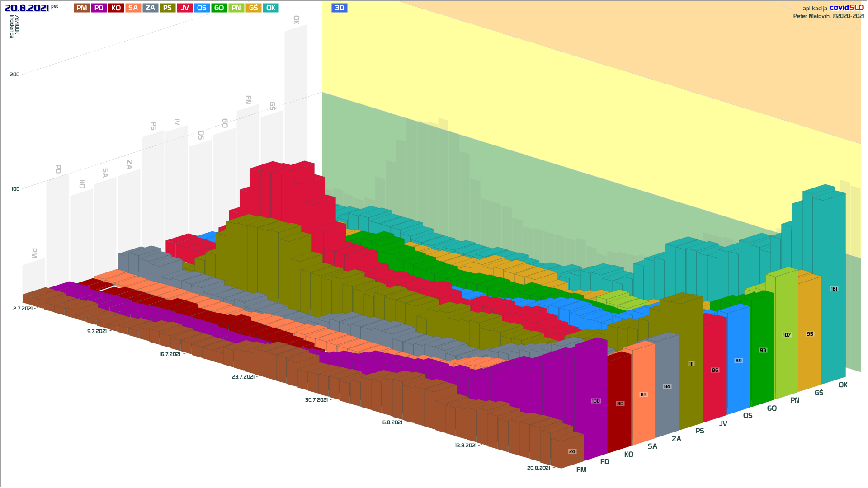Screen dimensions: 868x488
Task: Click the gold GŠ legend button
Action: pyautogui.click(x=254, y=8)
